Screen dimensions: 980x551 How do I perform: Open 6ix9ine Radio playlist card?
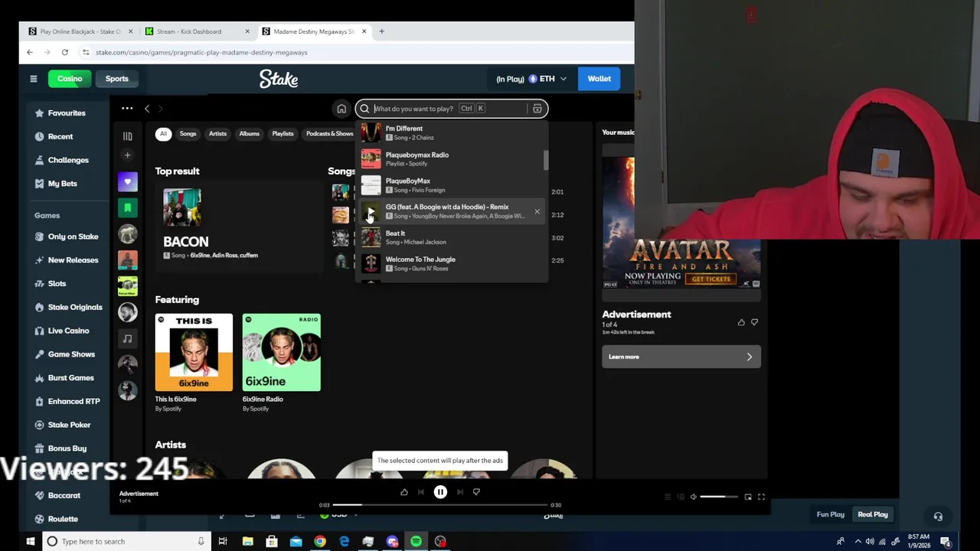[281, 363]
